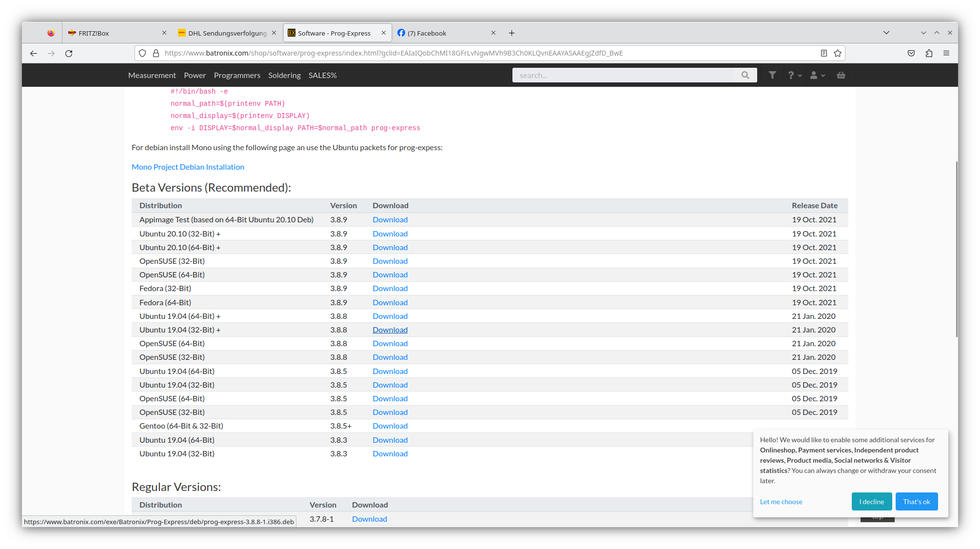Click the filter funnel icon
The image size is (980, 549).
click(x=772, y=76)
